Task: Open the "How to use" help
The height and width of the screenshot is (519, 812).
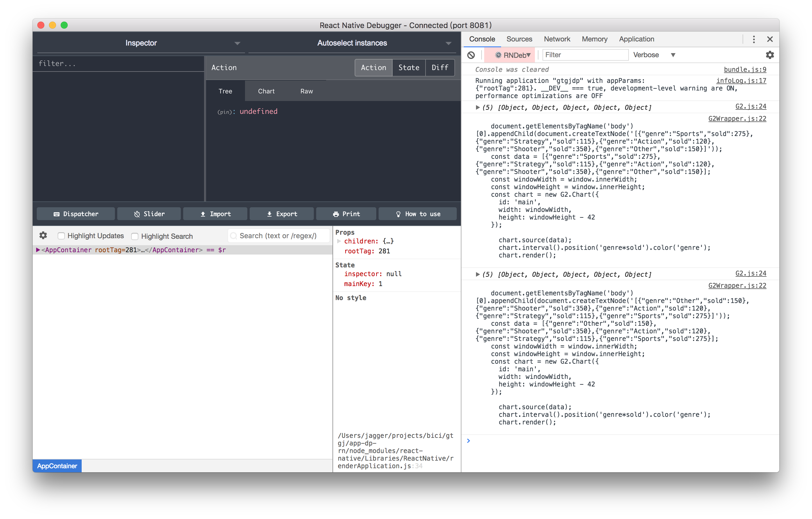Action: click(x=417, y=214)
